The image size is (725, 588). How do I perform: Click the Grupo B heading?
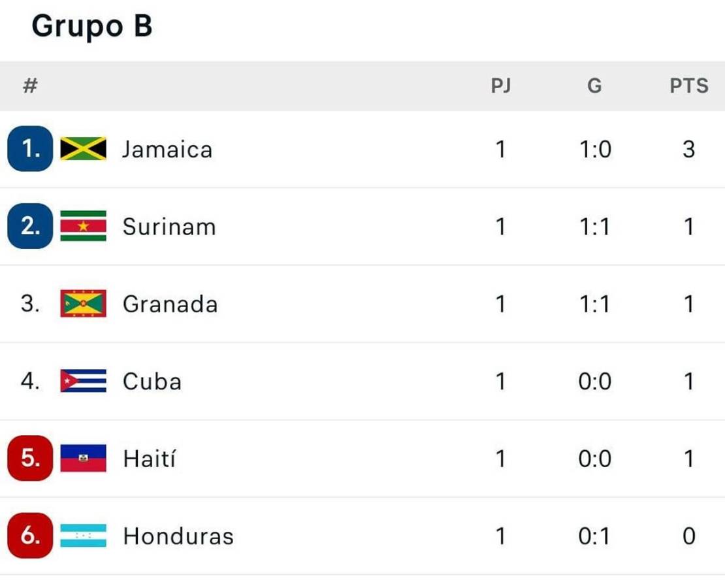[x=92, y=26]
